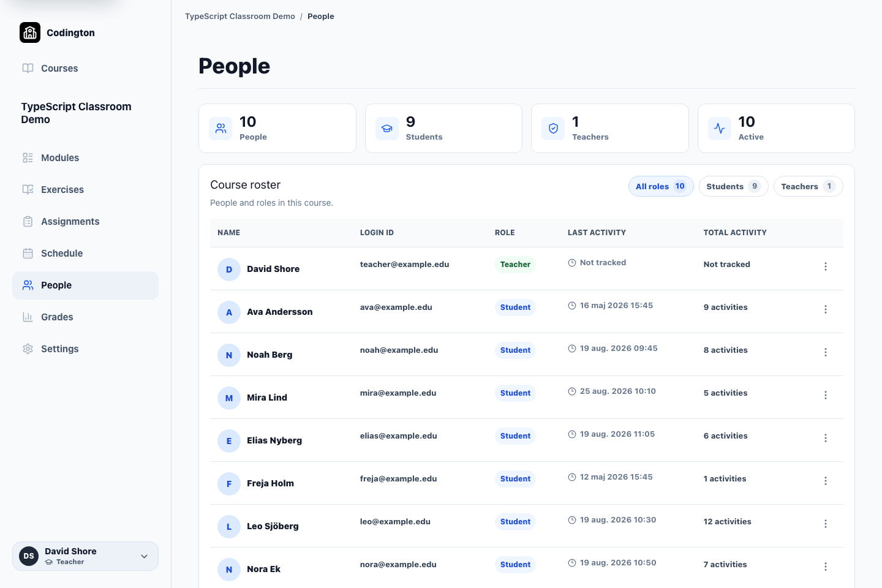
Task: Open the three-dot menu for David Shore
Action: [826, 266]
